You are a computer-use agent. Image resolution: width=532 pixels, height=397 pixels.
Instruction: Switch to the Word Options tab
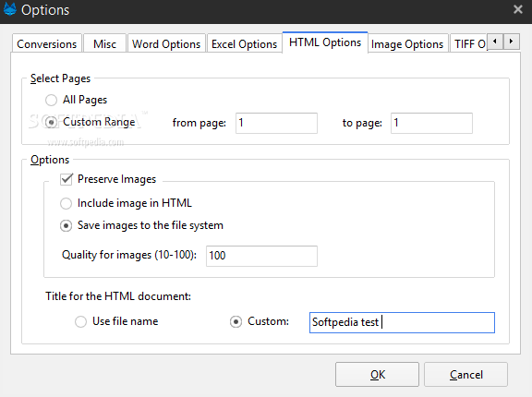166,43
